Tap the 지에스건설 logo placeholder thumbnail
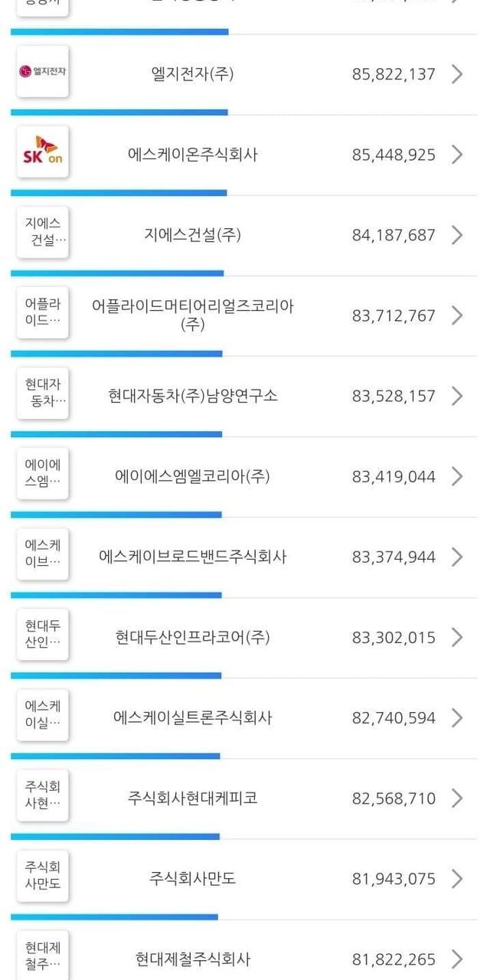The image size is (490, 980). (43, 233)
